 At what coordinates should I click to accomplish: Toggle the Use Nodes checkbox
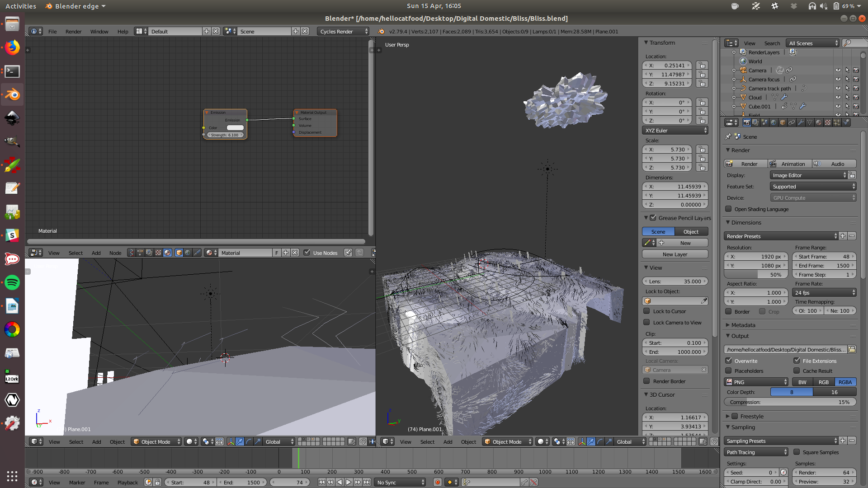click(307, 253)
